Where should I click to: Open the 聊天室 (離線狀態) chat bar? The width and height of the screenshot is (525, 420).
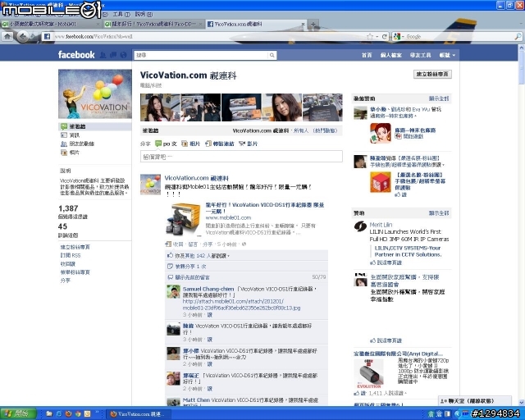[x=475, y=401]
